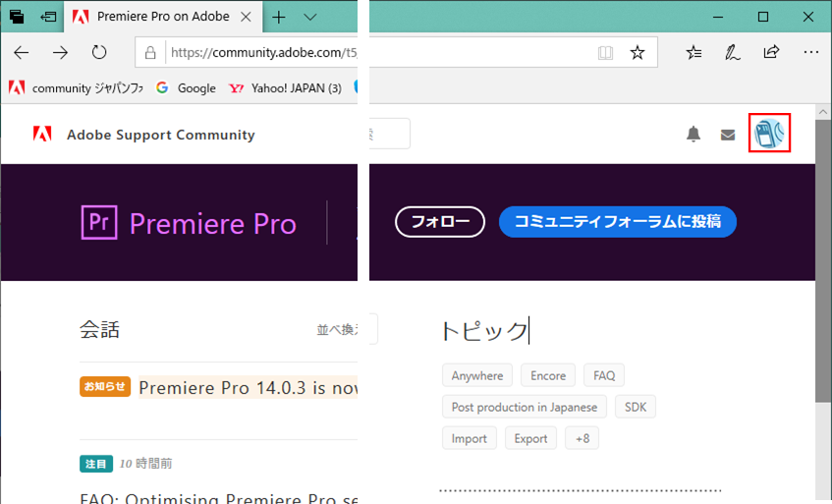Screen dimensions: 832x504
Task: Click the 会話 heading
Action: 100,329
